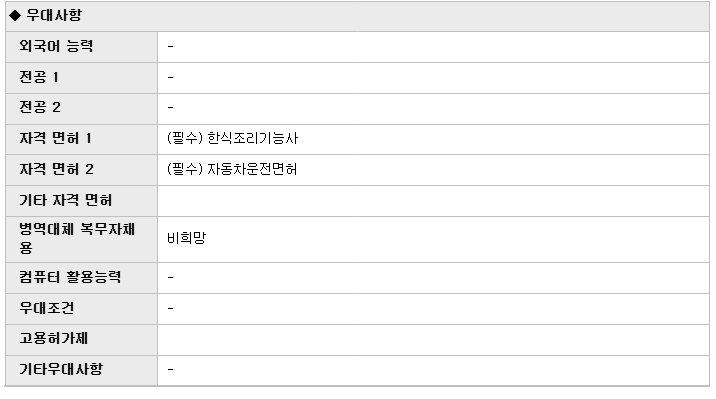Click the 우대사항 section header
The width and height of the screenshot is (716, 399).
(54, 15)
